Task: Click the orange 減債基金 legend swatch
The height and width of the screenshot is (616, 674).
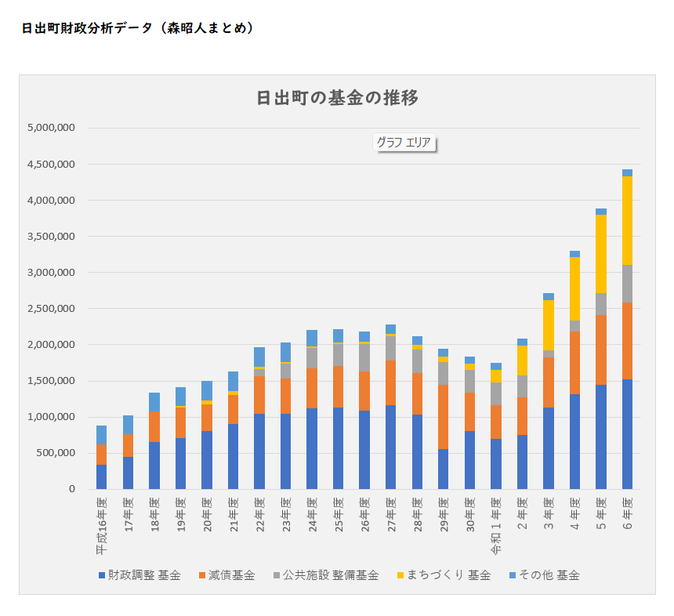Action: coord(201,576)
